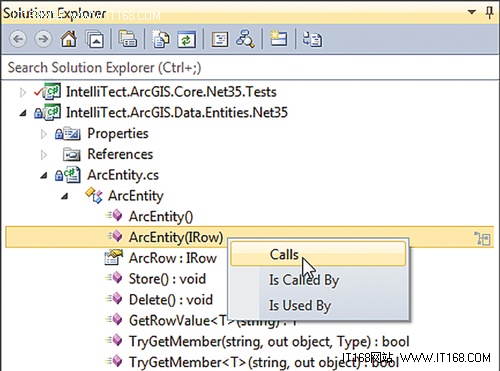Expand the IntelliTect.ArcGIS.Core.Net35.Tests project
The height and width of the screenshot is (371, 500).
click(x=23, y=92)
